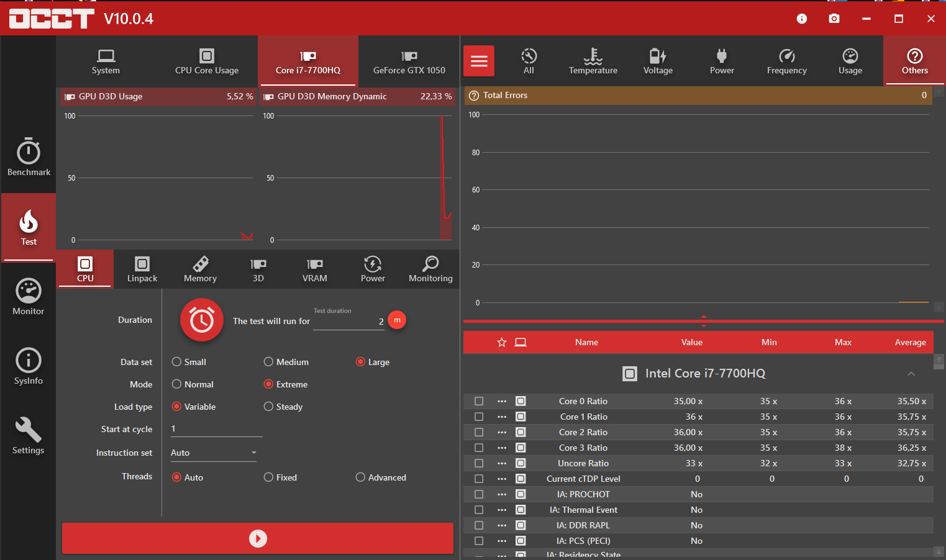This screenshot has width=946, height=560.
Task: Select the GPU D3D Usage graph header
Action: tap(158, 96)
